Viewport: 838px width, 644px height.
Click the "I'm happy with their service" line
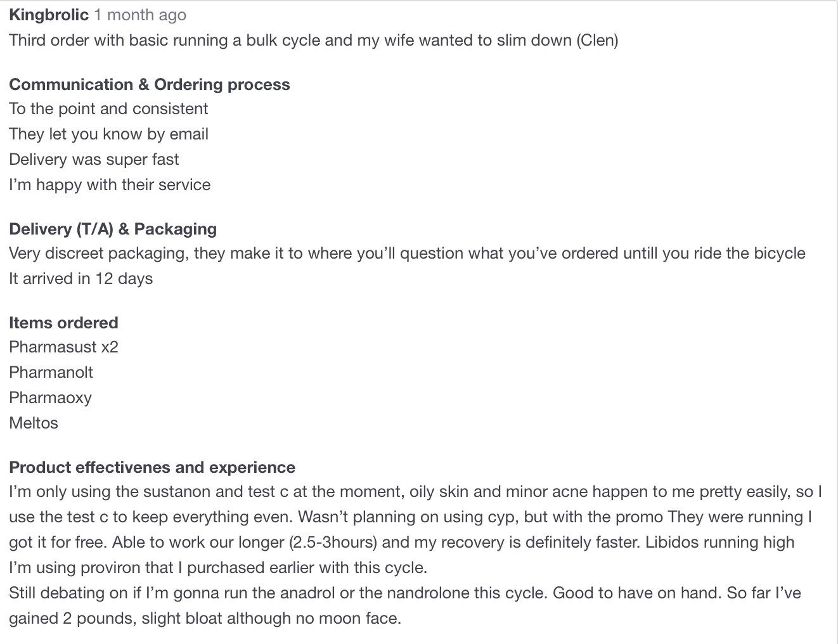click(x=110, y=184)
